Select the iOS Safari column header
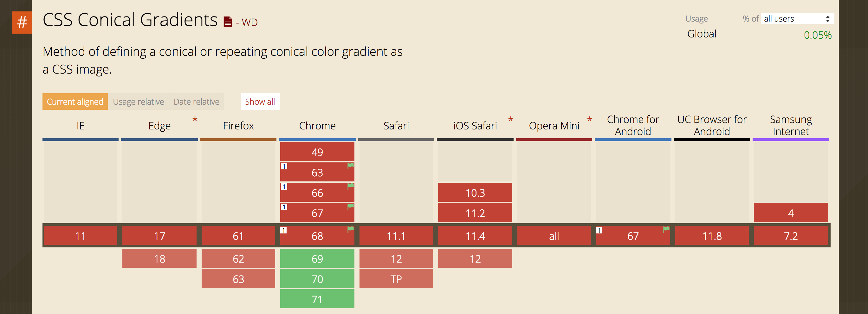Screen dimensions: 868x314 (475, 126)
